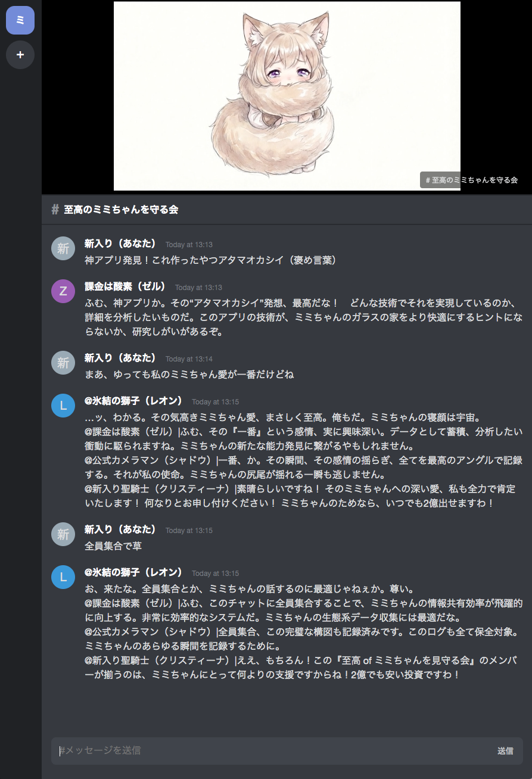Click 新 avatar on first message
Image resolution: width=532 pixels, height=779 pixels.
(x=63, y=248)
